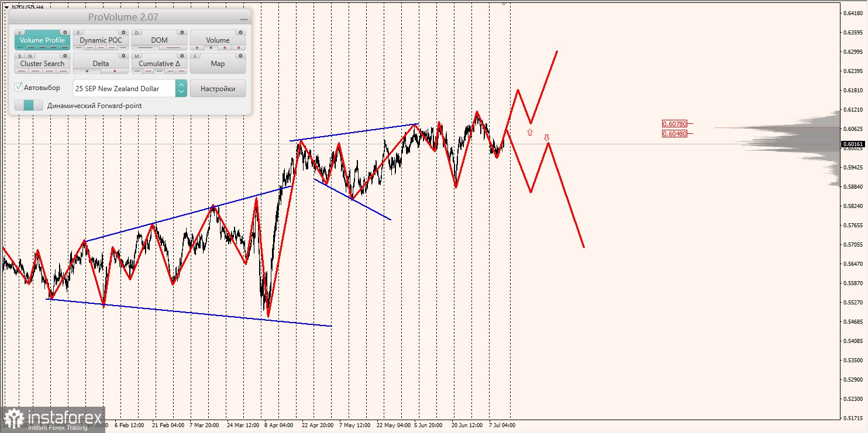868x433 pixels.
Task: Click the 8 Apr 04:00 time axis label
Action: [x=278, y=425]
